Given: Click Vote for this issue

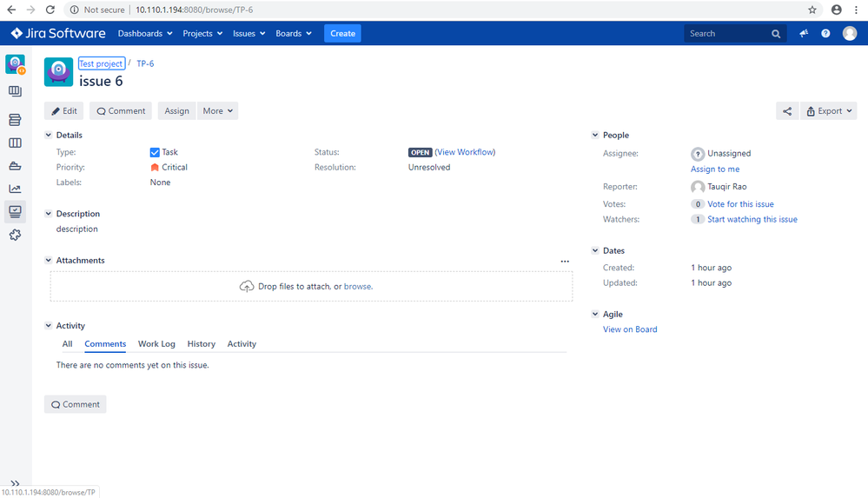Looking at the screenshot, I should [x=740, y=204].
